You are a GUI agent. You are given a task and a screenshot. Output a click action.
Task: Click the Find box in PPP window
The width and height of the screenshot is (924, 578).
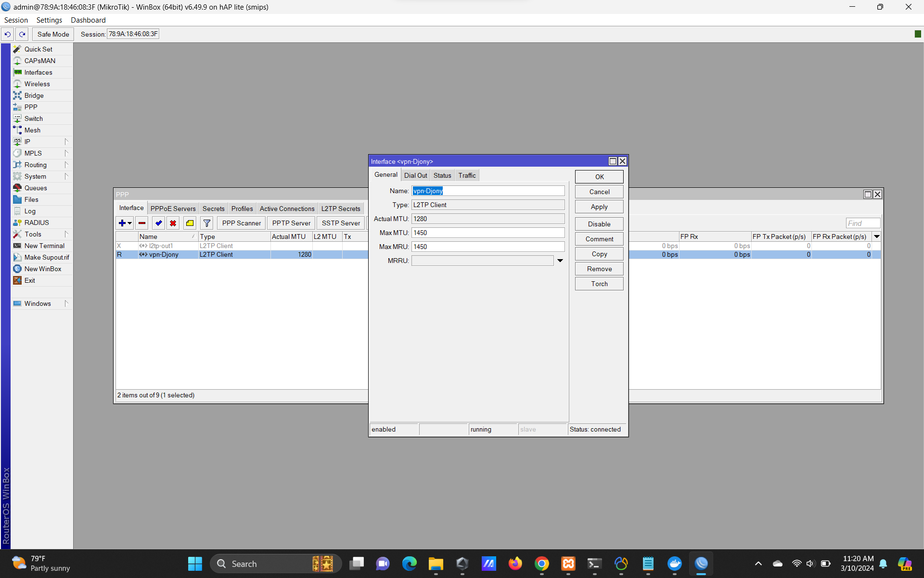point(863,223)
